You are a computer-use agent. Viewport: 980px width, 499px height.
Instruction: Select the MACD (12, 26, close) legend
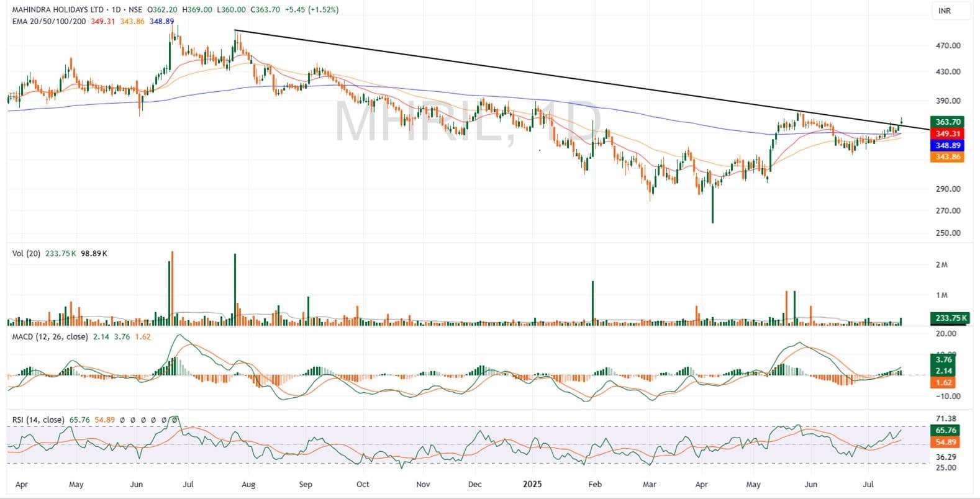pos(52,336)
